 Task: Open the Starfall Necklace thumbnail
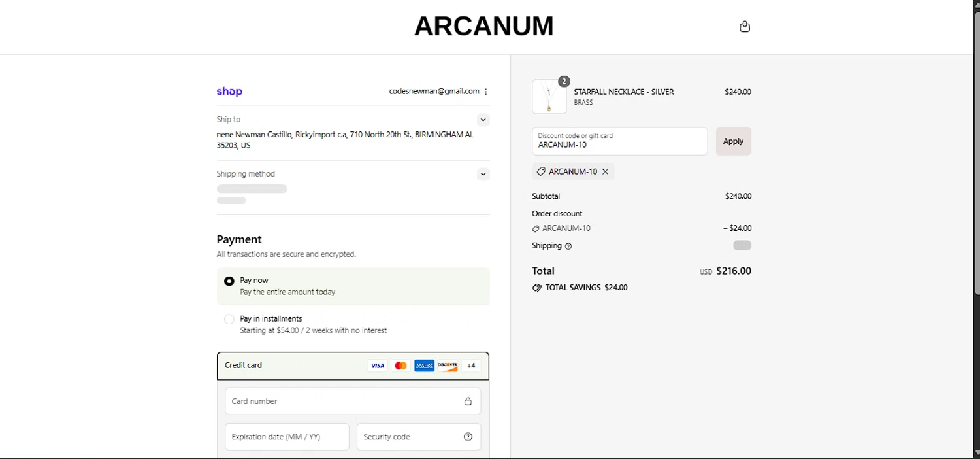coord(549,97)
